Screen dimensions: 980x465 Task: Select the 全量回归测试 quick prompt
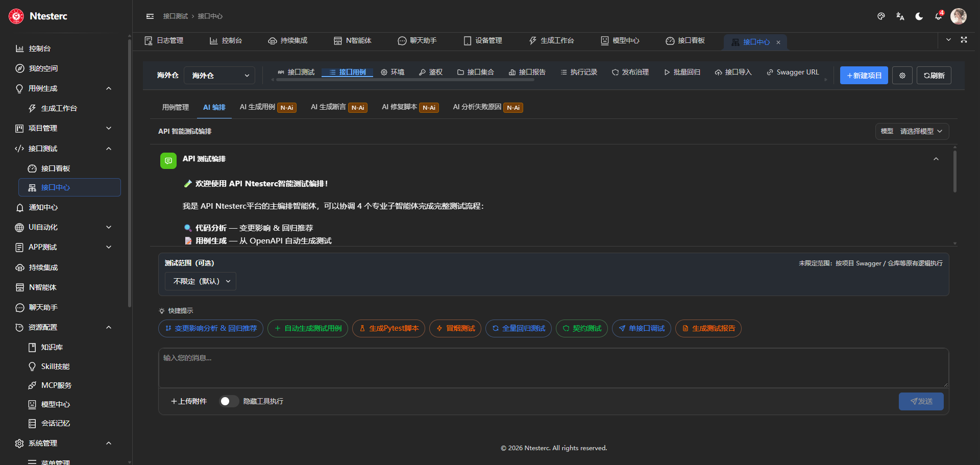[519, 328]
